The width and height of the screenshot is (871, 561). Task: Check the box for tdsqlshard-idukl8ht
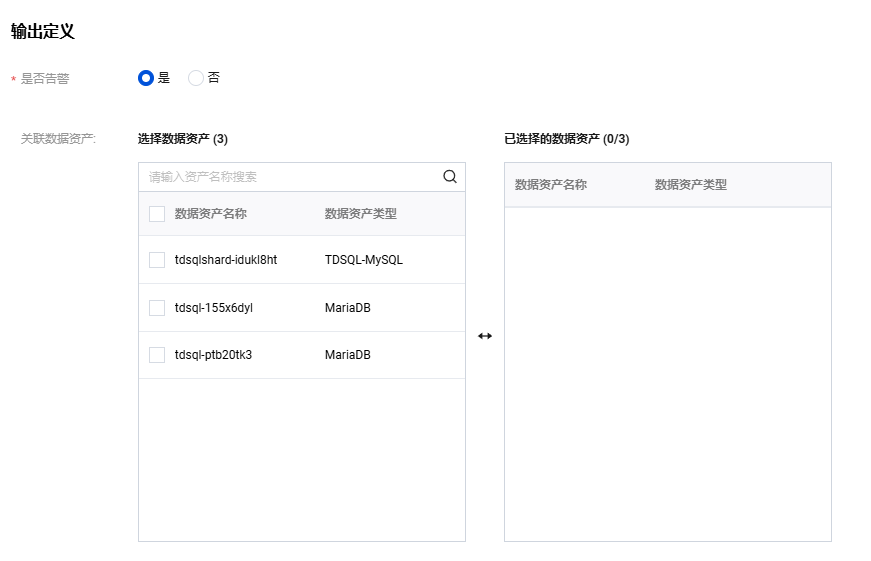point(157,260)
